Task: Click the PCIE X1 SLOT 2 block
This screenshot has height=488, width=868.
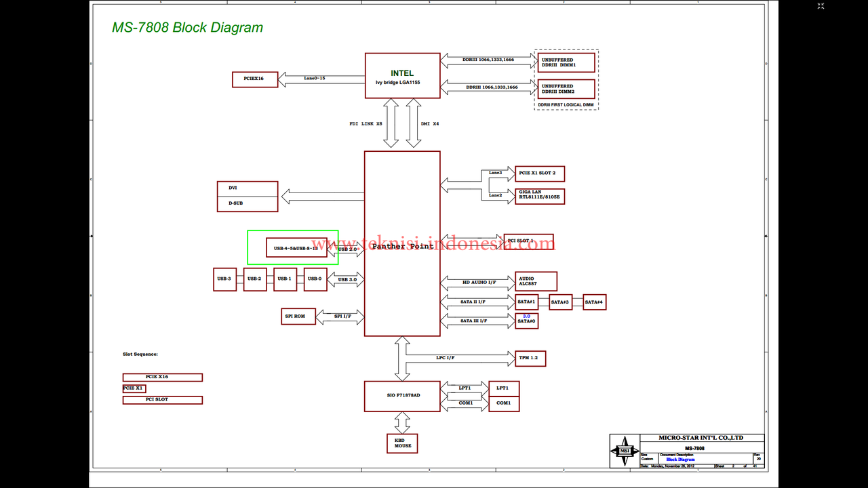Action: pyautogui.click(x=540, y=174)
